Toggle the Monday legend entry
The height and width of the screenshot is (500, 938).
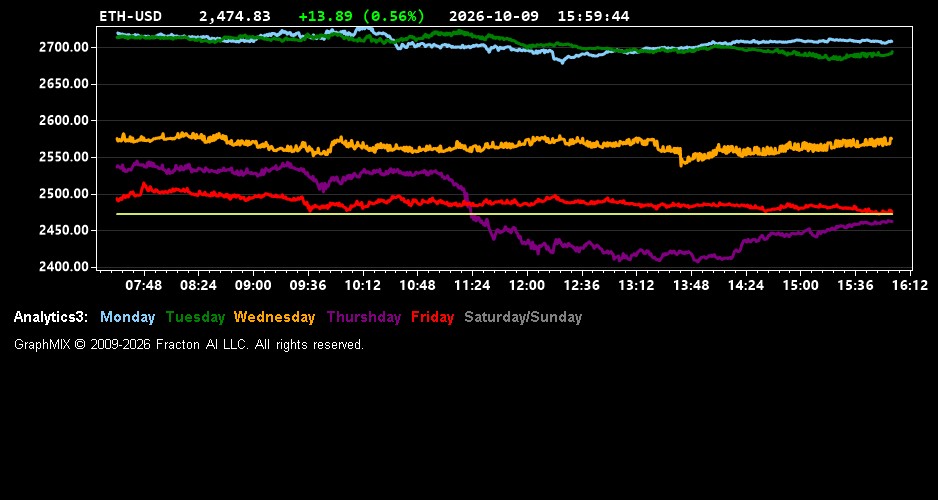point(127,318)
